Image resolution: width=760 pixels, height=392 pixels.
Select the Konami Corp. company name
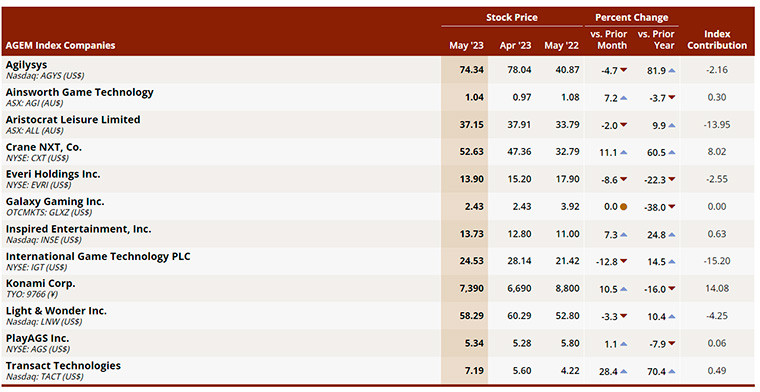41,283
